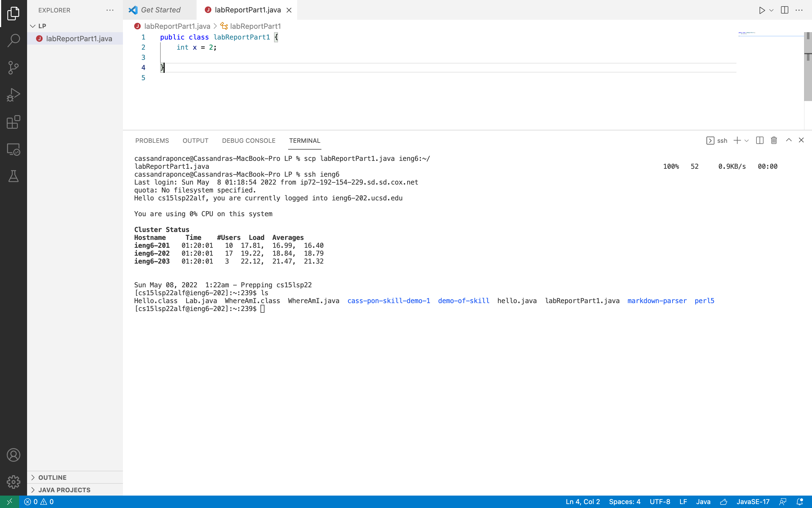This screenshot has height=508, width=812.
Task: Click the terminal prompt input area
Action: (x=262, y=309)
